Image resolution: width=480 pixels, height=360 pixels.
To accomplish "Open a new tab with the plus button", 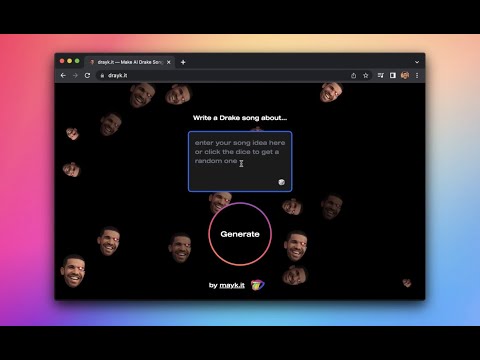I will pos(183,62).
